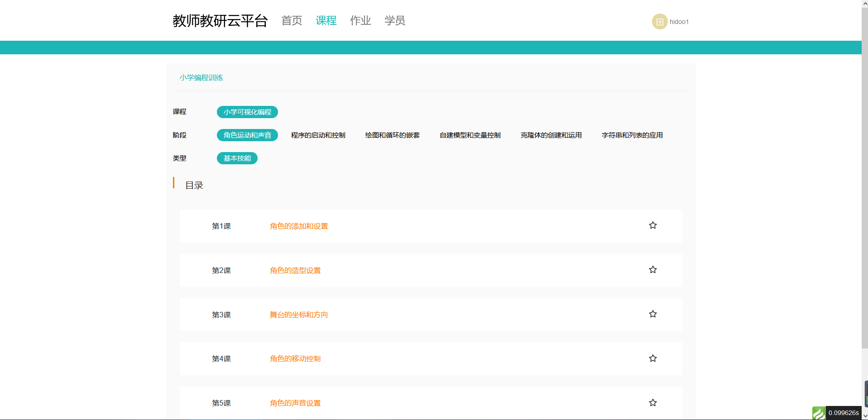Click the star icon on lesson 3
This screenshot has height=420, width=868.
pos(652,314)
